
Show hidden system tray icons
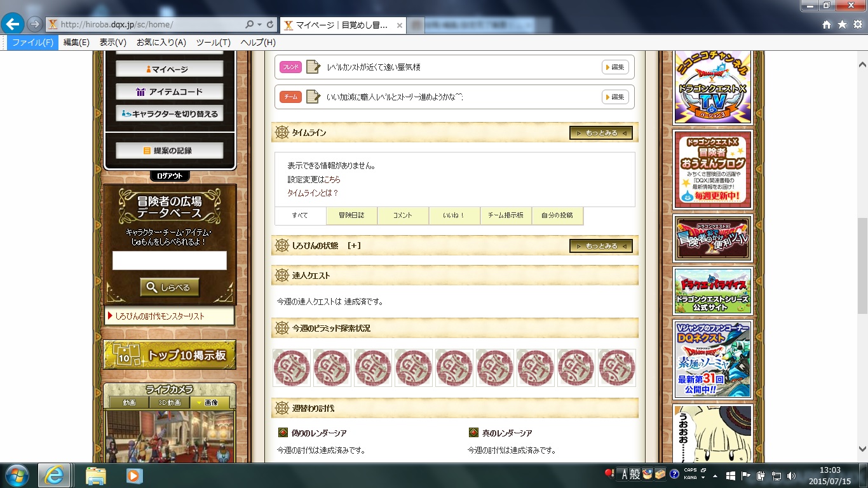[x=716, y=475]
